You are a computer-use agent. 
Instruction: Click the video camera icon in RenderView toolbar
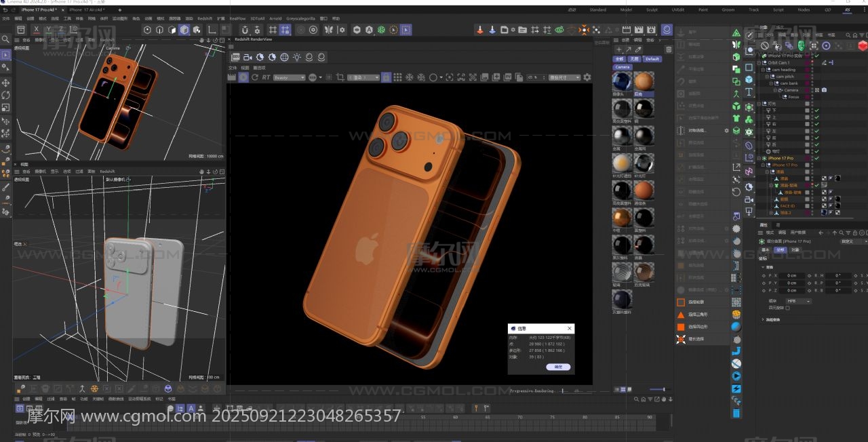point(248,57)
